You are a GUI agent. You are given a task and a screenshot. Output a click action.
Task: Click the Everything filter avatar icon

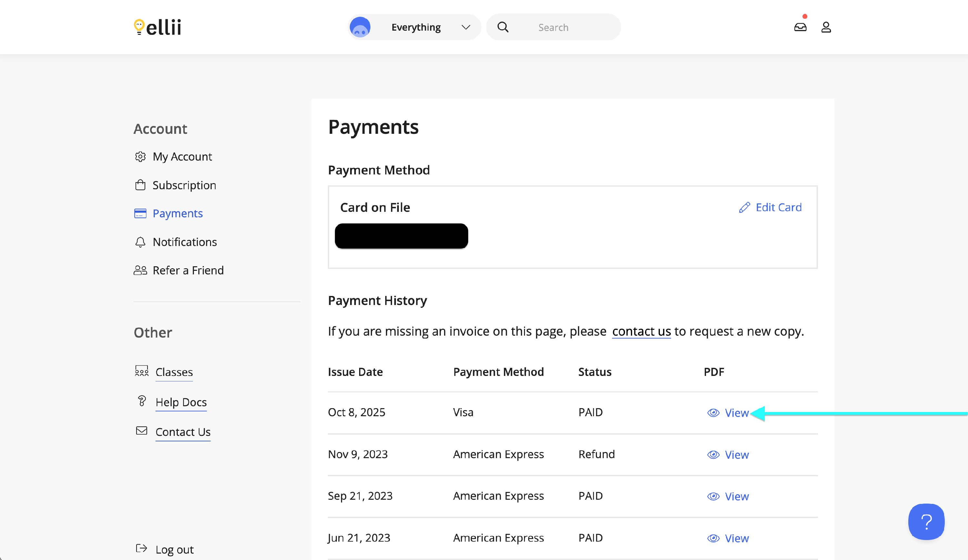[x=360, y=27]
